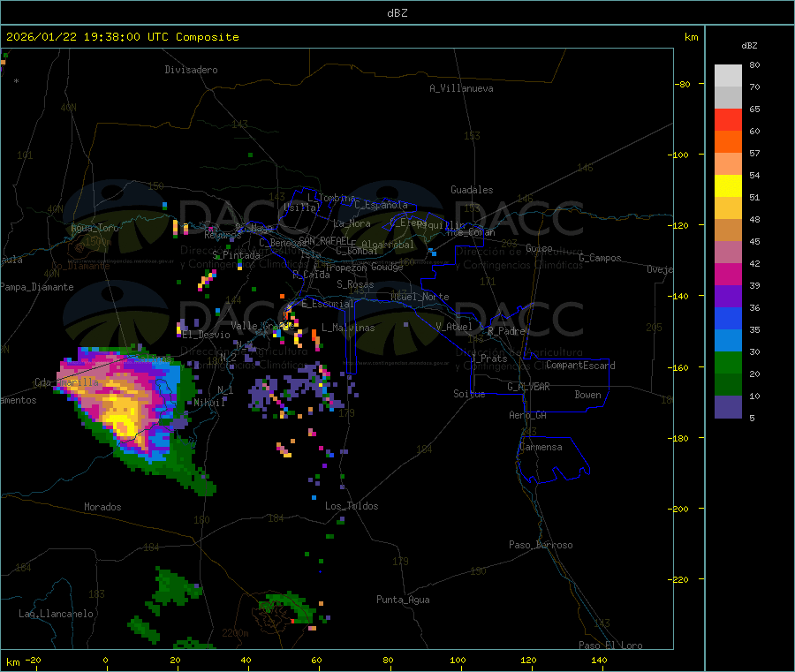Click the 'Punta_Agua' map label
Screen dimensions: 795x672
[403, 600]
